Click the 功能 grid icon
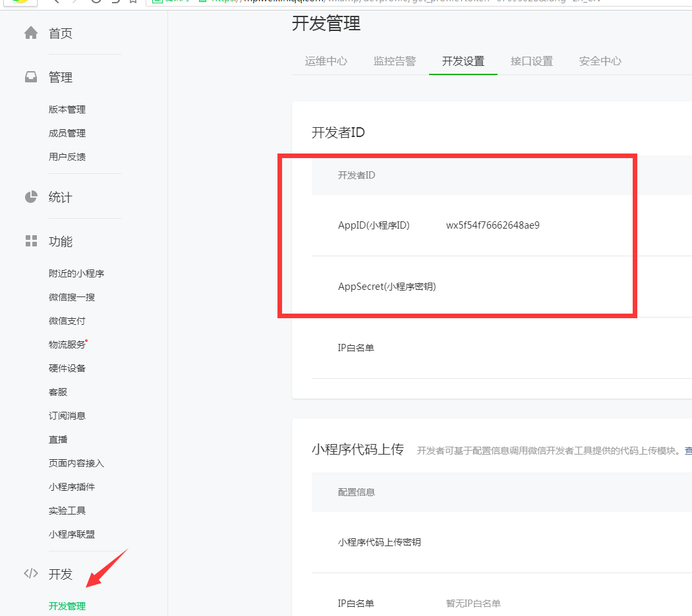The image size is (692, 616). (x=32, y=241)
